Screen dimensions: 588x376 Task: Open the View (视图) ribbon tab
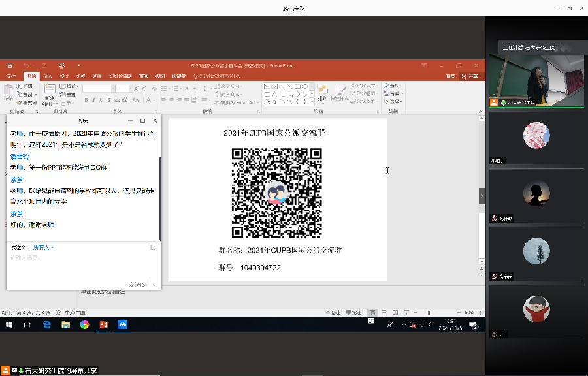(160, 76)
